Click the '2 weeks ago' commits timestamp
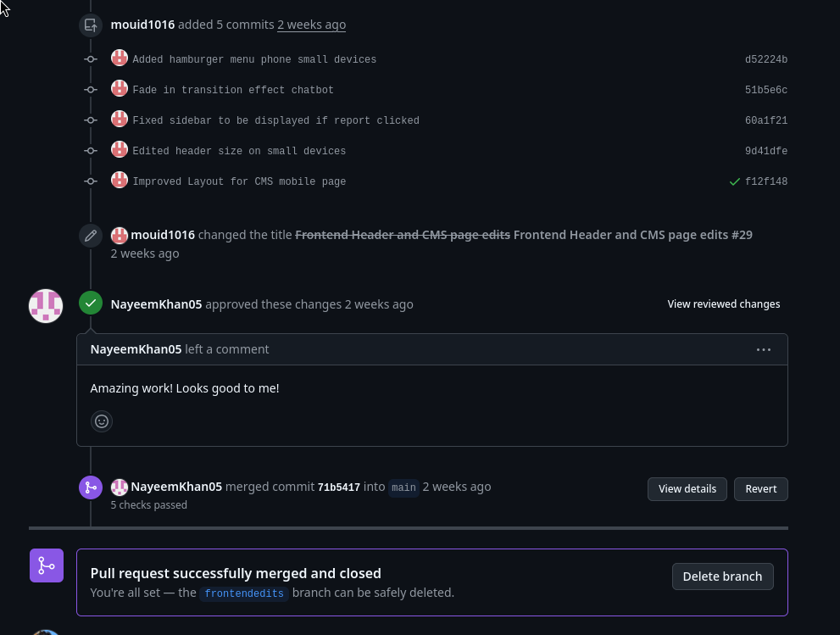The width and height of the screenshot is (840, 635). (311, 25)
